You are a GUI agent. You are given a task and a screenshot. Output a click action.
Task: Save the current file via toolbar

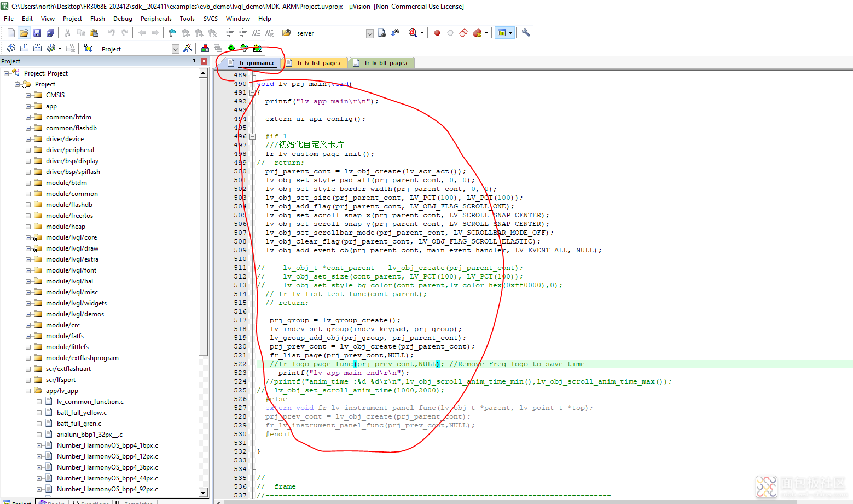click(37, 33)
